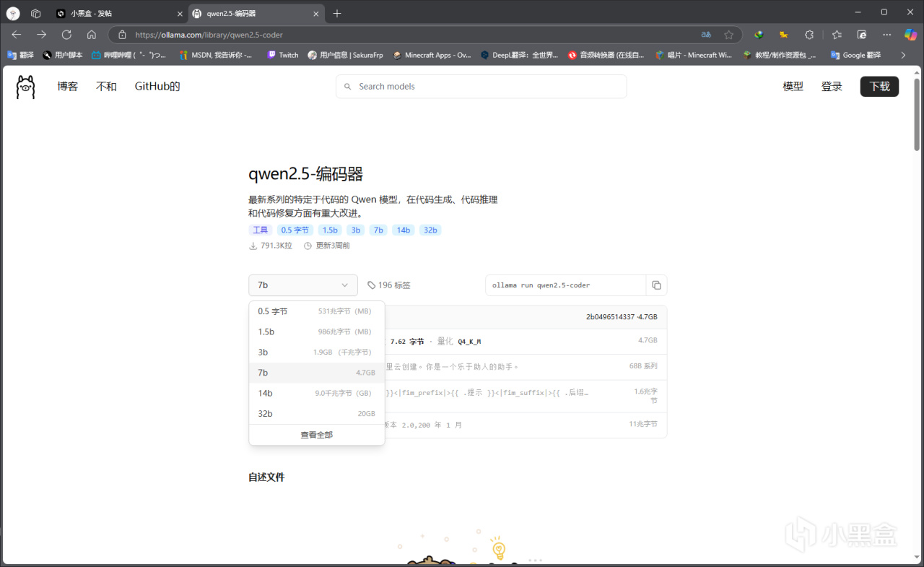
Task: Click the Ollama llama logo
Action: tap(25, 87)
